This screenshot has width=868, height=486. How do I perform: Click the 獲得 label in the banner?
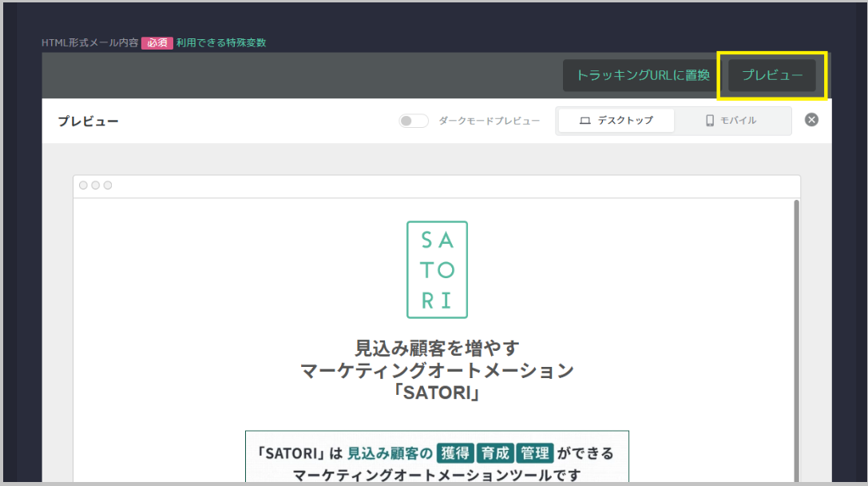click(455, 453)
